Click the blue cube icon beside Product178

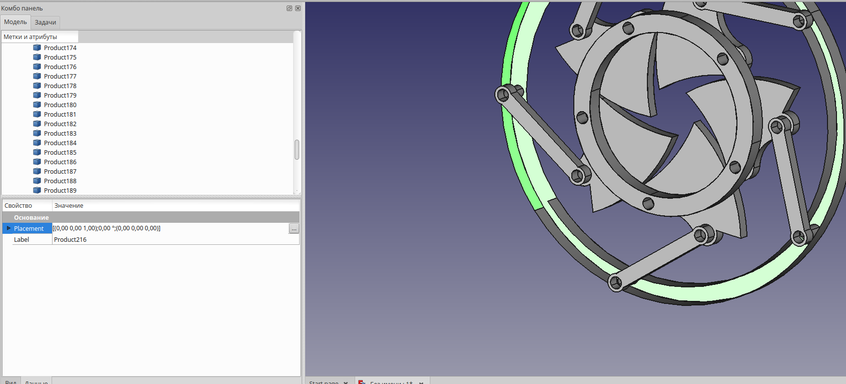pyautogui.click(x=37, y=86)
